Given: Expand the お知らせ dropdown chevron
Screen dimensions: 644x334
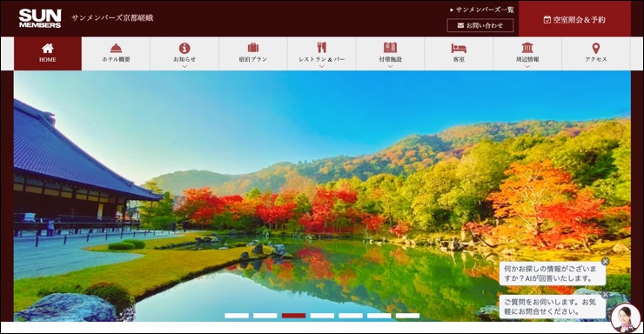Looking at the screenshot, I should pos(184,66).
